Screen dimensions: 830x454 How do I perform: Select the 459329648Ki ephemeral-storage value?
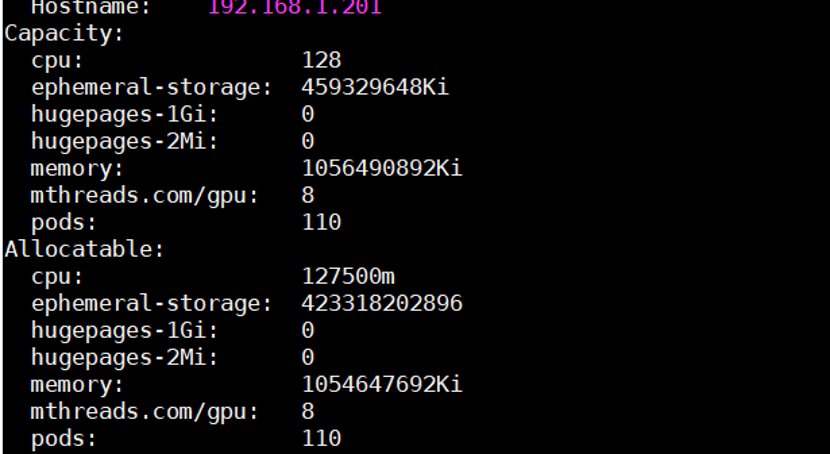tap(375, 87)
